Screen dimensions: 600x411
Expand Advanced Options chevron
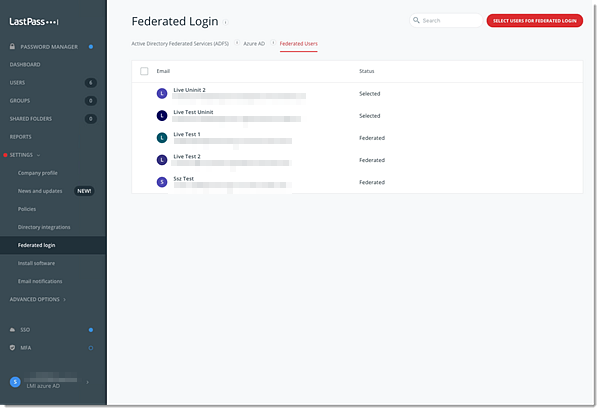65,299
